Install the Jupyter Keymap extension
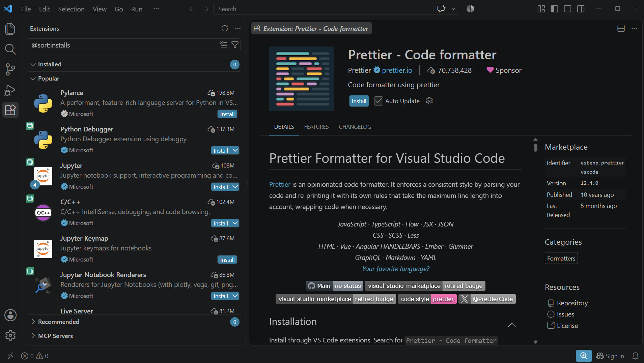 coord(227,260)
